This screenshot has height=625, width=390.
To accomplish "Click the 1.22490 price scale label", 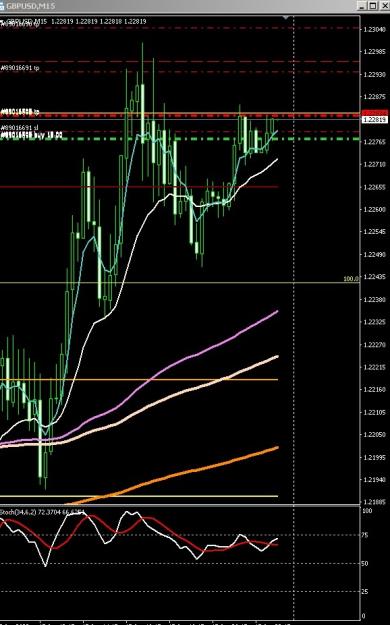I will 374,254.
